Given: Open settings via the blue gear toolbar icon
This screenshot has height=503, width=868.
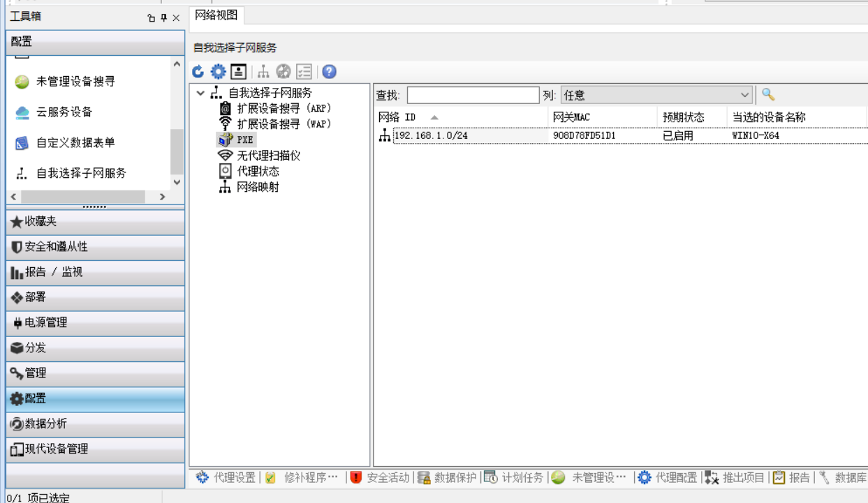Looking at the screenshot, I should pos(219,71).
